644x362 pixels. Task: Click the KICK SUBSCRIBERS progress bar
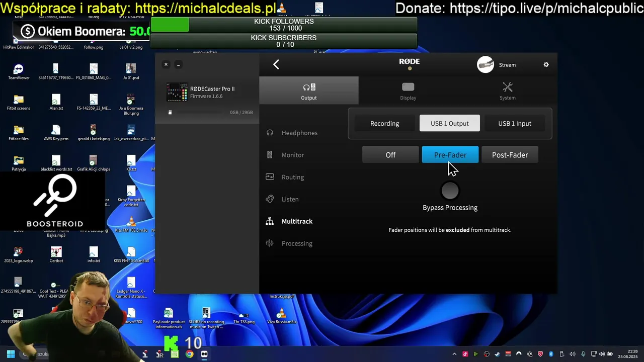coord(284,41)
